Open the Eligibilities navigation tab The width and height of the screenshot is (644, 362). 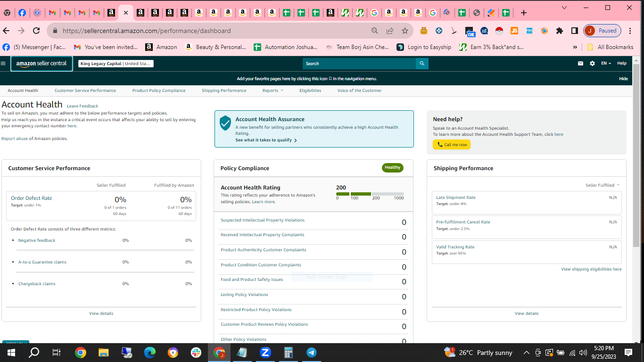[x=310, y=90]
